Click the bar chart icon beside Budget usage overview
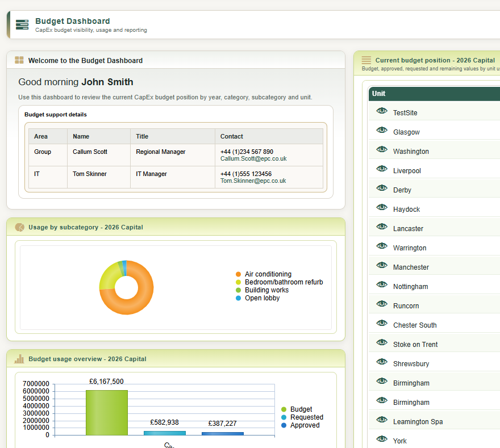500x448 pixels. [x=19, y=359]
